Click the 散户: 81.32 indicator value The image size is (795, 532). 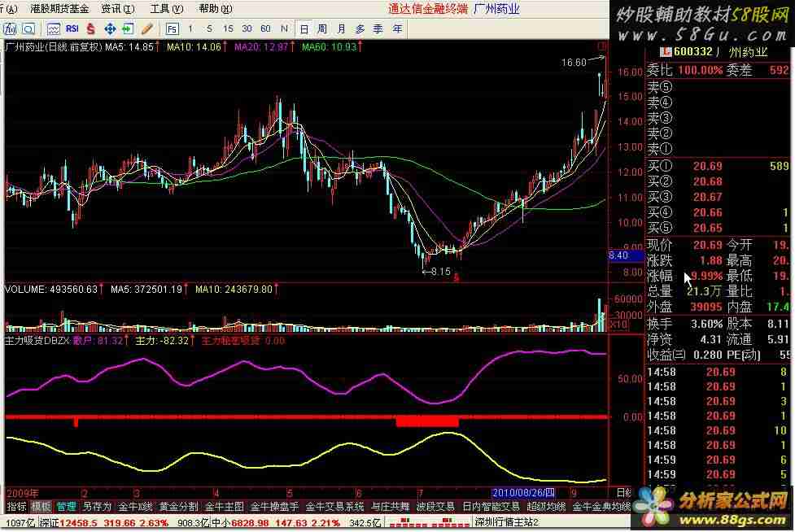point(98,341)
